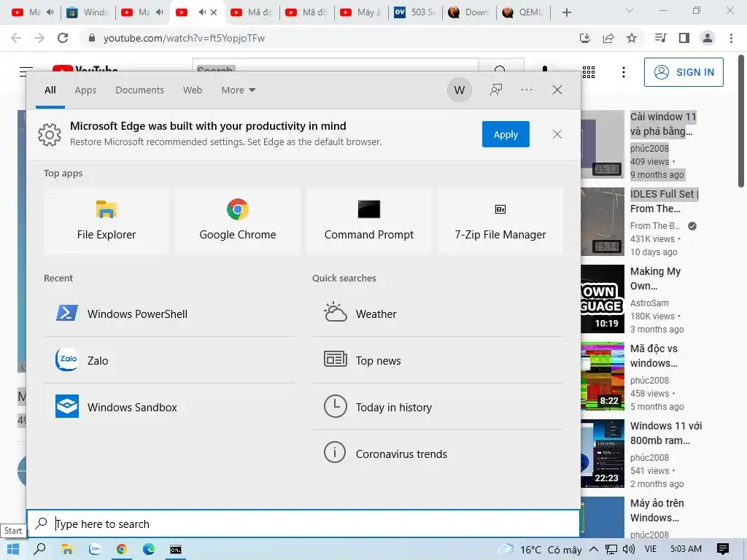Open Chrome media control icon
The image size is (747, 560).
click(x=660, y=38)
